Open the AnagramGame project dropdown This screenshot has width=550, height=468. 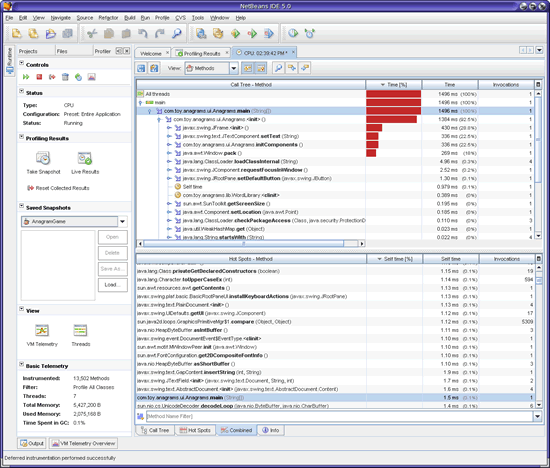pos(122,221)
